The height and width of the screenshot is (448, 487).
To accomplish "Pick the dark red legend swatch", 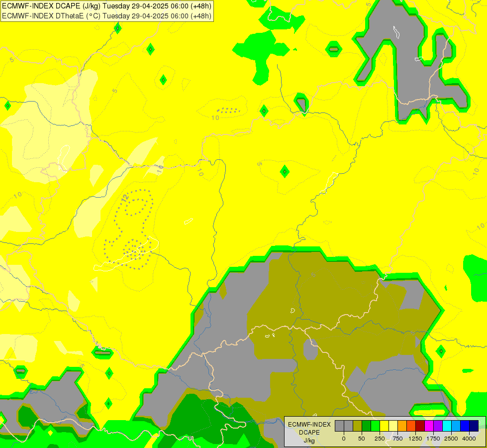I will 420,426.
